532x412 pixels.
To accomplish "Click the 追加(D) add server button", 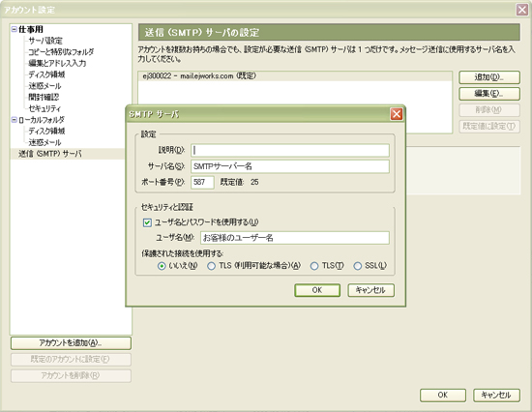I will tap(489, 77).
